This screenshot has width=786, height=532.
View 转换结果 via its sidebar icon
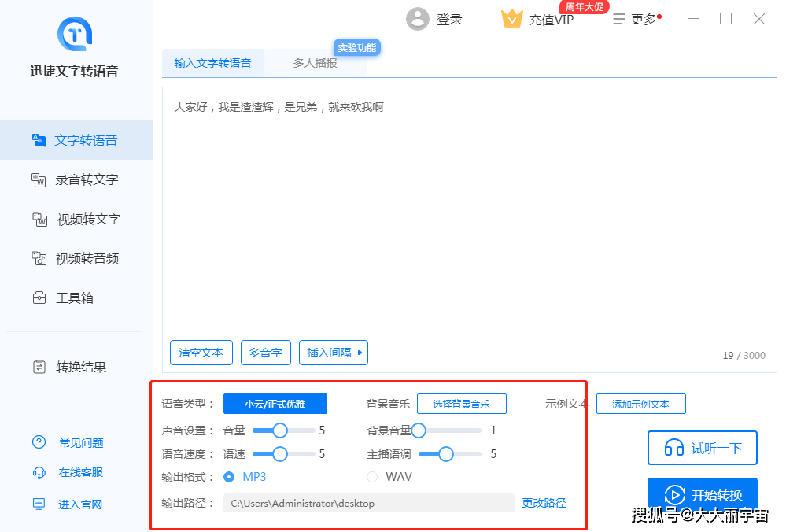39,367
